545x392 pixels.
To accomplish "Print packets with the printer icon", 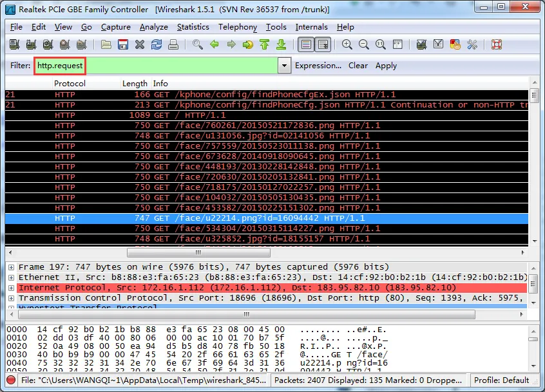I will (173, 44).
